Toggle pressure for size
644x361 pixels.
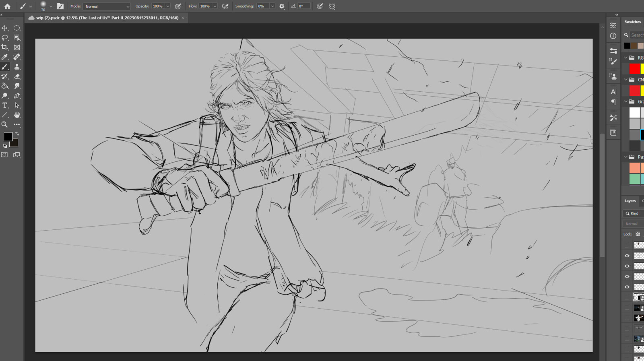(320, 6)
